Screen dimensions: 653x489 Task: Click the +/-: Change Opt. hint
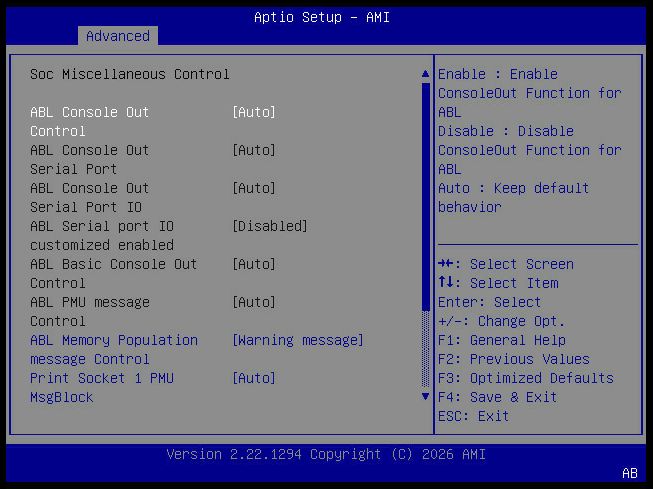coord(501,321)
